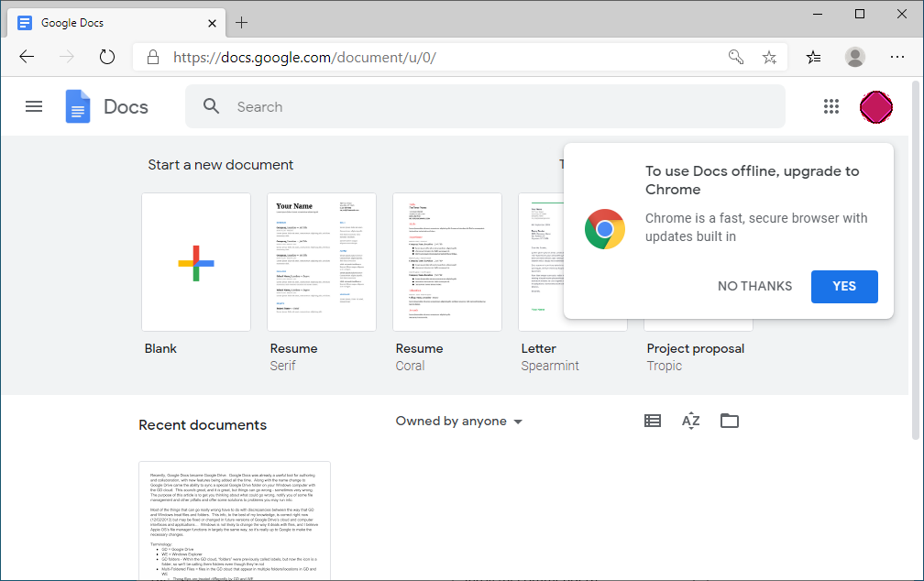Image resolution: width=924 pixels, height=581 pixels.
Task: Open the Letter Spearmint template
Action: 541,262
